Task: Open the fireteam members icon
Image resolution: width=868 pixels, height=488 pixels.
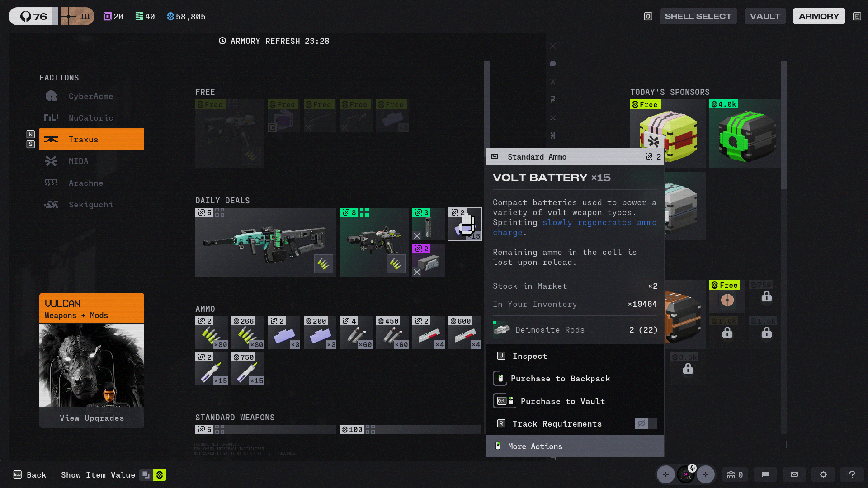Action: [x=735, y=474]
